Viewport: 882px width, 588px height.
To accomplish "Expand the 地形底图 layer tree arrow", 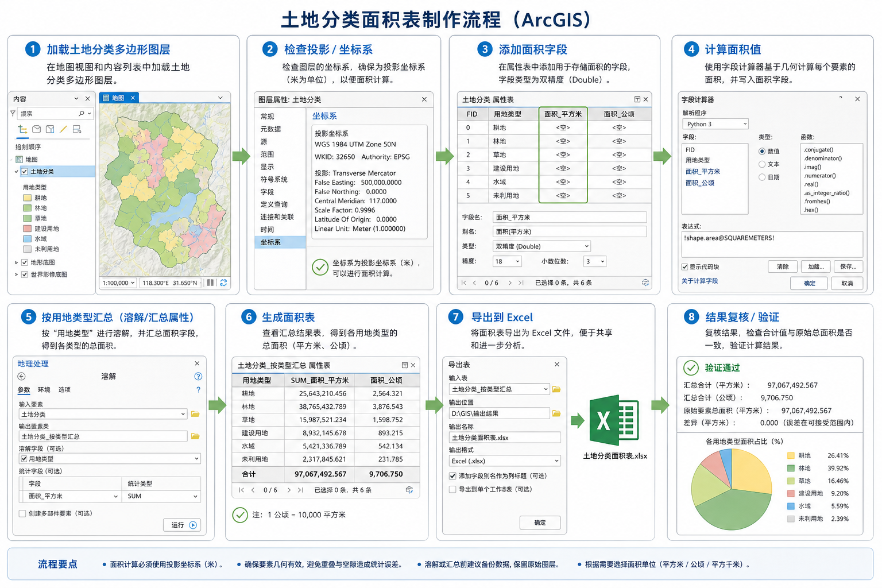I will [x=16, y=262].
